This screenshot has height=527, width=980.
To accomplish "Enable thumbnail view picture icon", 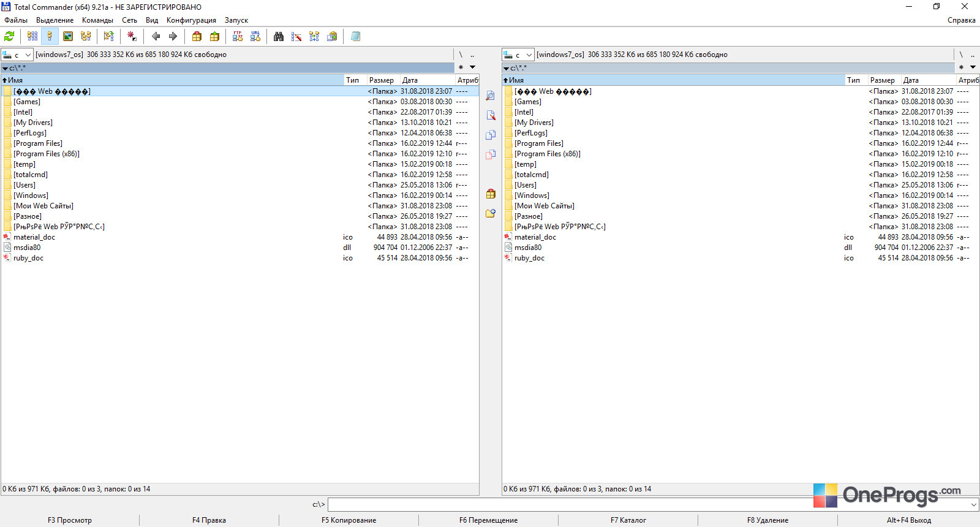I will click(x=68, y=36).
